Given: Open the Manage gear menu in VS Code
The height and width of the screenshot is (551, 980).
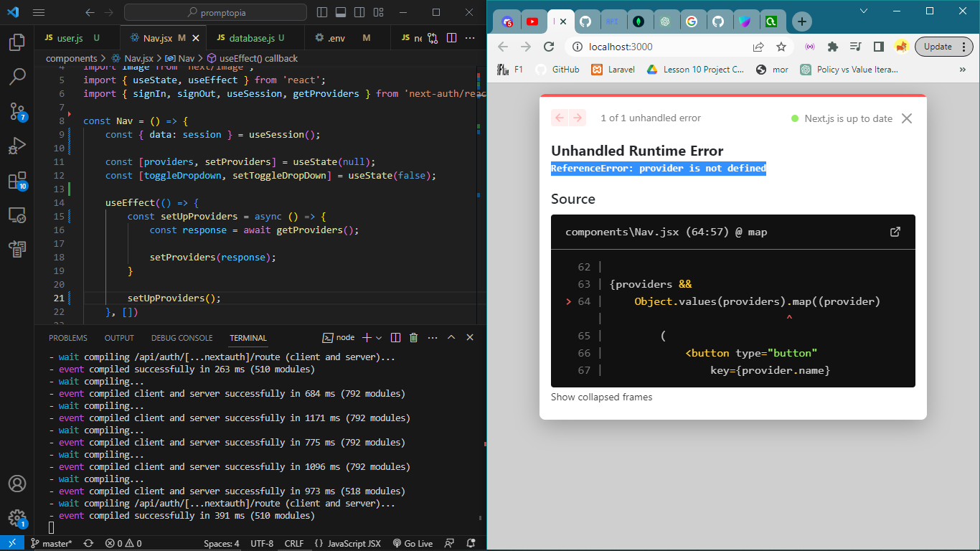Looking at the screenshot, I should (x=17, y=518).
